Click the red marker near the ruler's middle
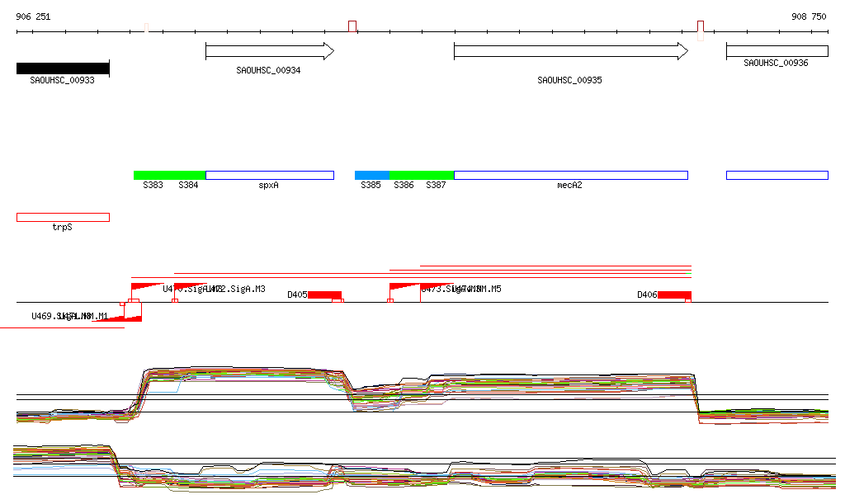Image resolution: width=845 pixels, height=504 pixels. (x=352, y=26)
